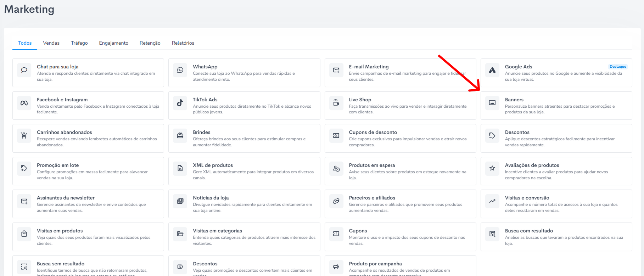Open the Google Ads title link
644x276 pixels.
click(x=518, y=67)
